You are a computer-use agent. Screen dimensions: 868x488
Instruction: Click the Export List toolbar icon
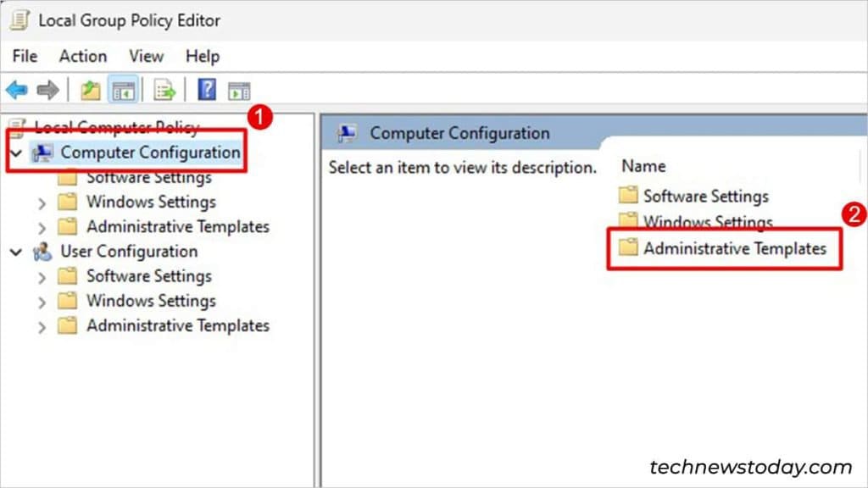tap(164, 89)
